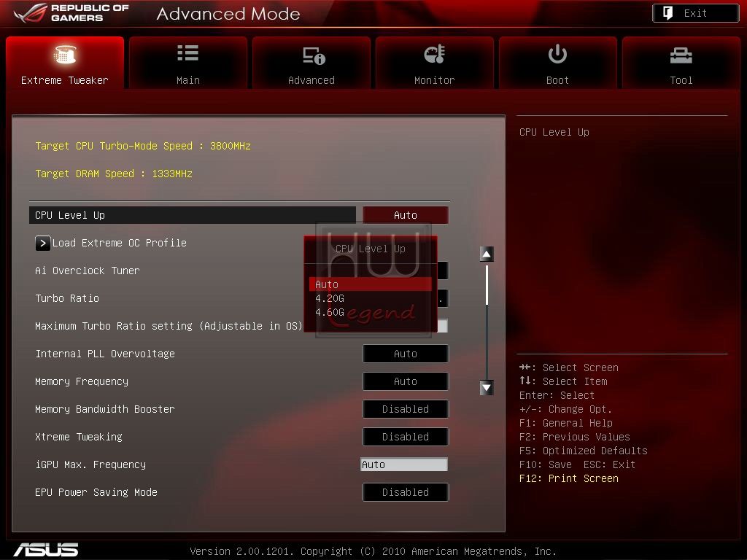Image resolution: width=747 pixels, height=560 pixels.
Task: Select the Ai Overclock Tuner row
Action: [x=88, y=271]
